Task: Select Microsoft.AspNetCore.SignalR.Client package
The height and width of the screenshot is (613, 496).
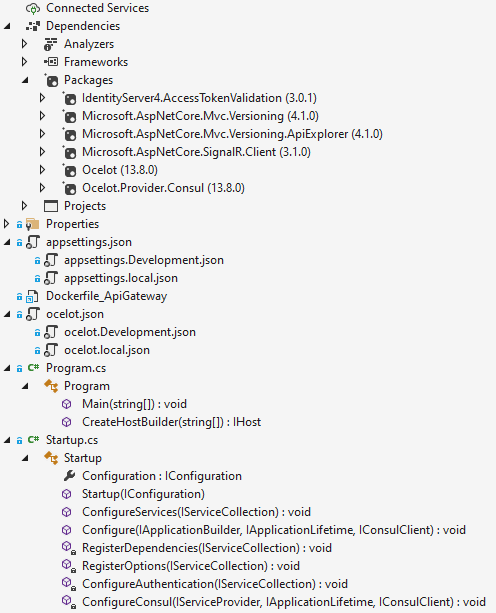Action: pyautogui.click(x=196, y=152)
